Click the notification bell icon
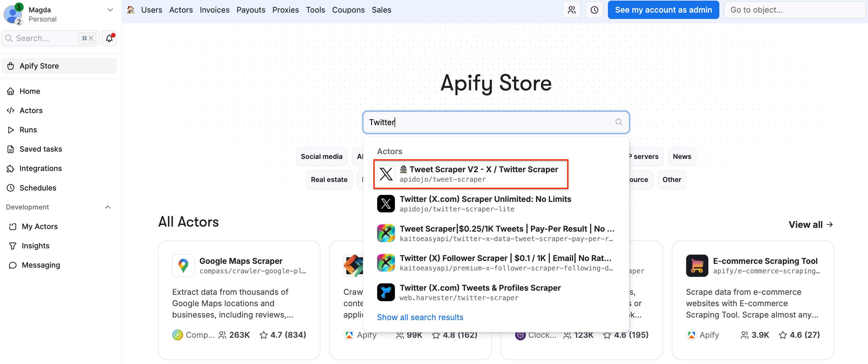Viewport: 868px width, 364px height. (109, 38)
